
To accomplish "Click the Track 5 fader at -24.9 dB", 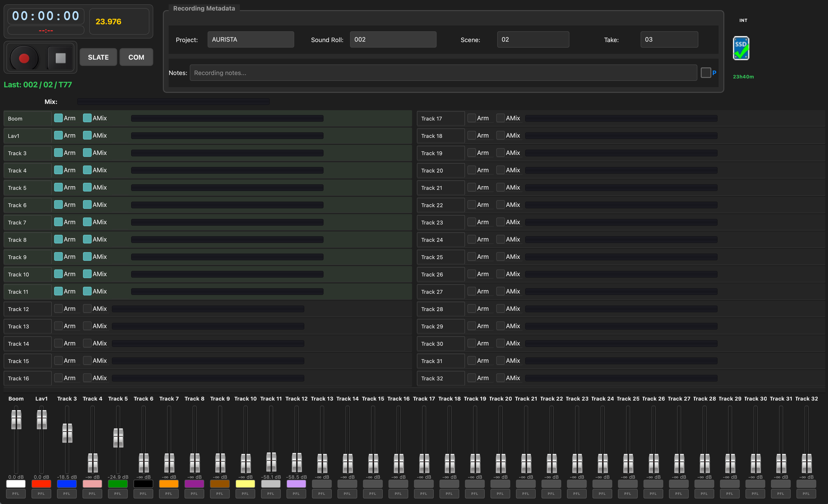I will (118, 437).
